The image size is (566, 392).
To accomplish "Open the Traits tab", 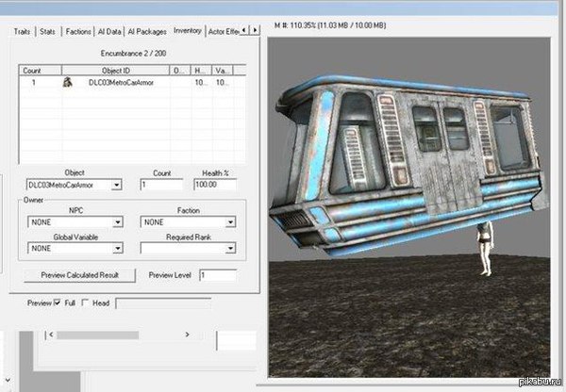I will [22, 32].
